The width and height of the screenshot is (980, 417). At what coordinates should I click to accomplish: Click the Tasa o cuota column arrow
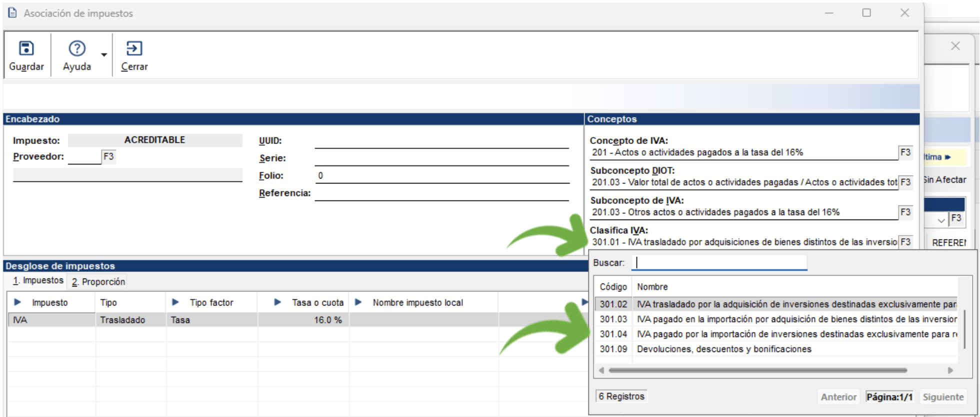tap(277, 302)
